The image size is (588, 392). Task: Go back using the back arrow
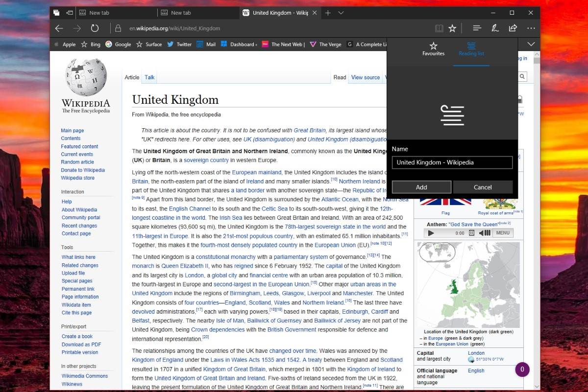(59, 28)
